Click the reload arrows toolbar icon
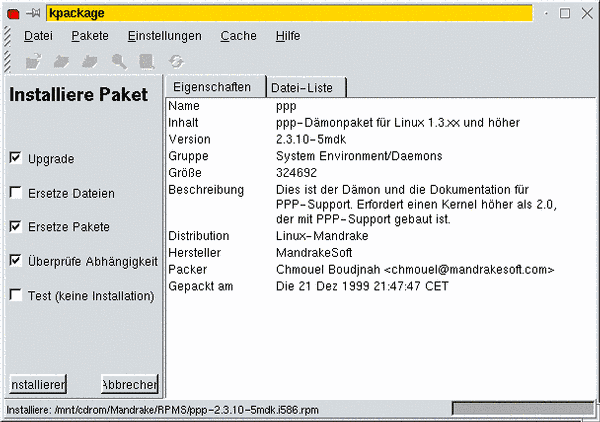Image resolution: width=600 pixels, height=422 pixels. (x=176, y=61)
